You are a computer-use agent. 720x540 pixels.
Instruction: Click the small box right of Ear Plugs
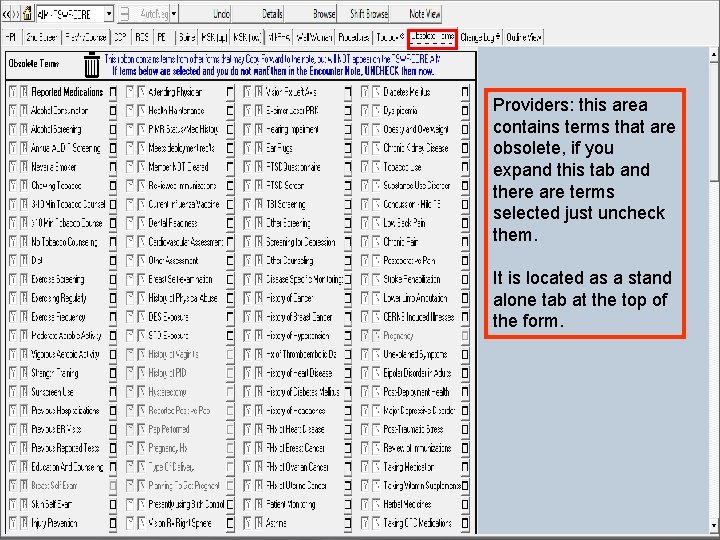[x=348, y=148]
